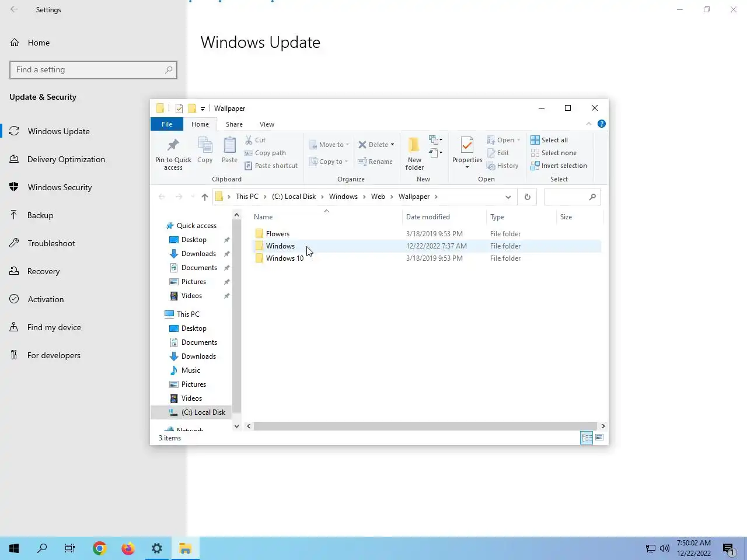Image resolution: width=747 pixels, height=560 pixels.
Task: Open taskbar search magnifier
Action: [x=42, y=548]
